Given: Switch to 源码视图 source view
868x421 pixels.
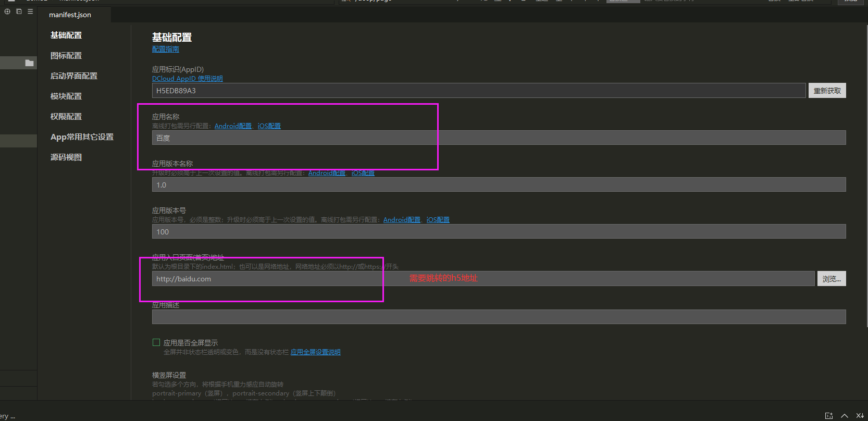Looking at the screenshot, I should coord(66,157).
